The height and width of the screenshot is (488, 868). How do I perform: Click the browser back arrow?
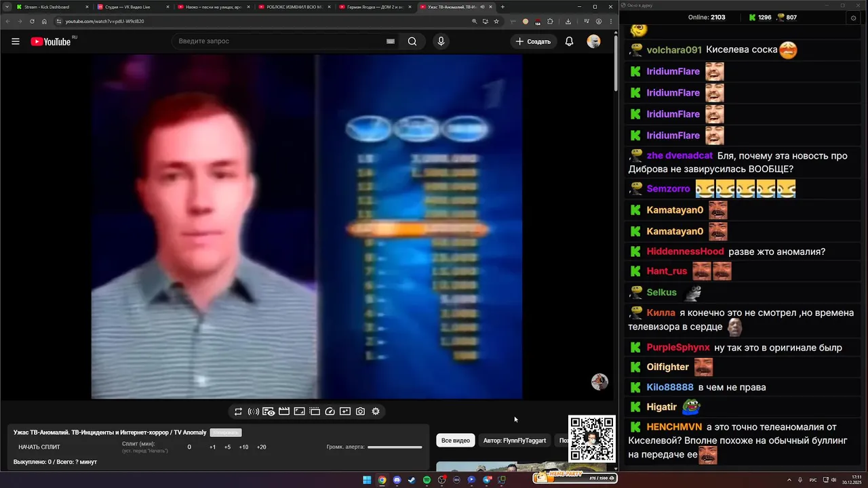(x=7, y=21)
